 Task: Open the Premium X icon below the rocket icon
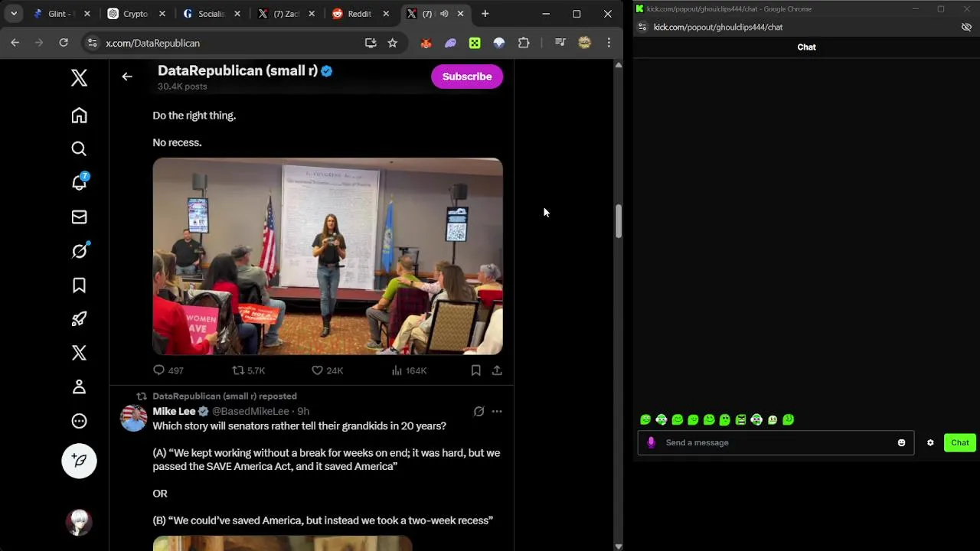click(x=79, y=353)
